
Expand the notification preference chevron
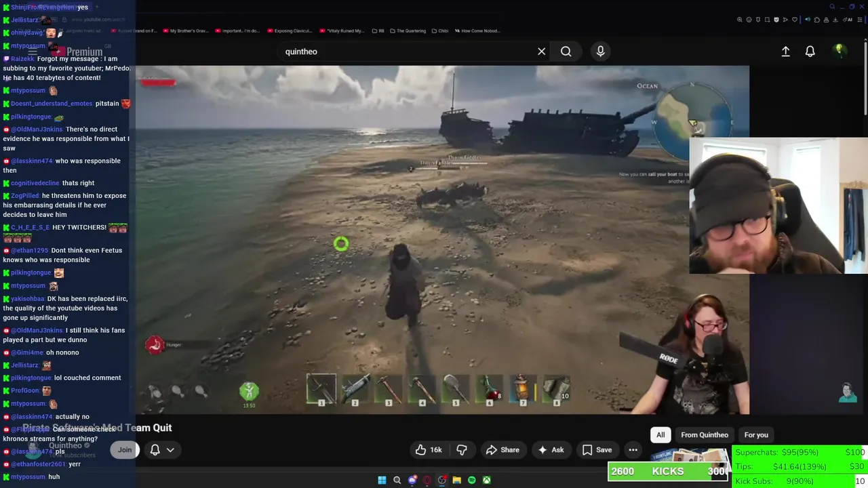click(x=170, y=449)
